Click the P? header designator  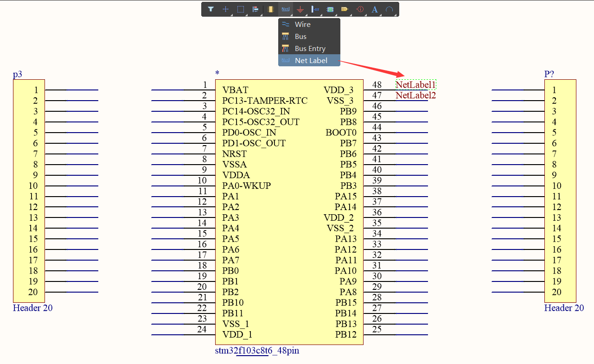[549, 74]
